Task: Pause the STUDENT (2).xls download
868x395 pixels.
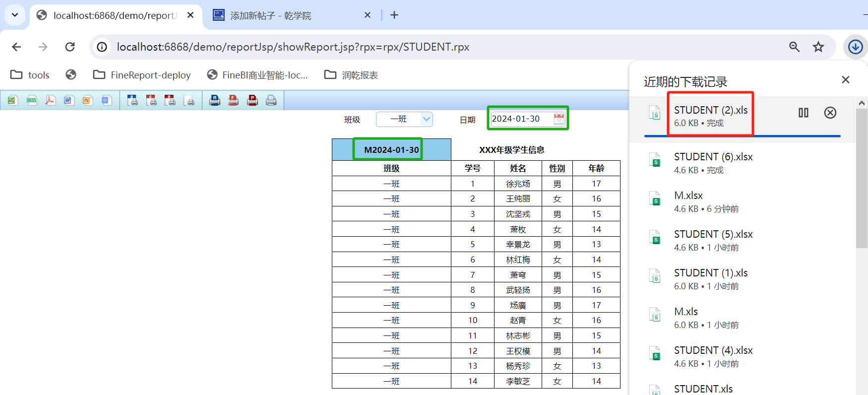Action: coord(803,113)
